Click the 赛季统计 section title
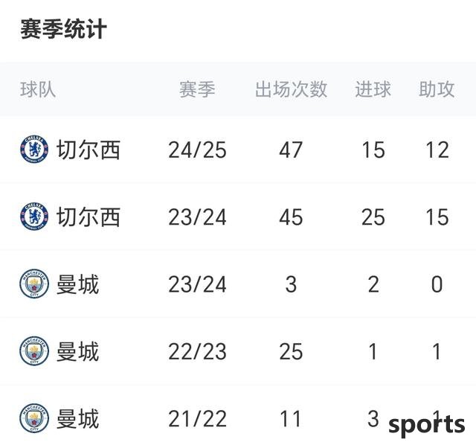This screenshot has height=448, width=476. [63, 29]
